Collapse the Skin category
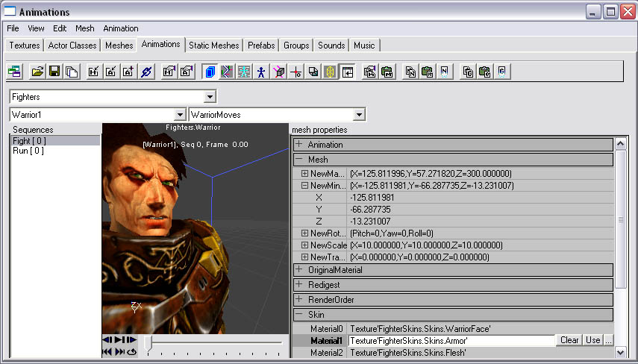 click(x=299, y=314)
